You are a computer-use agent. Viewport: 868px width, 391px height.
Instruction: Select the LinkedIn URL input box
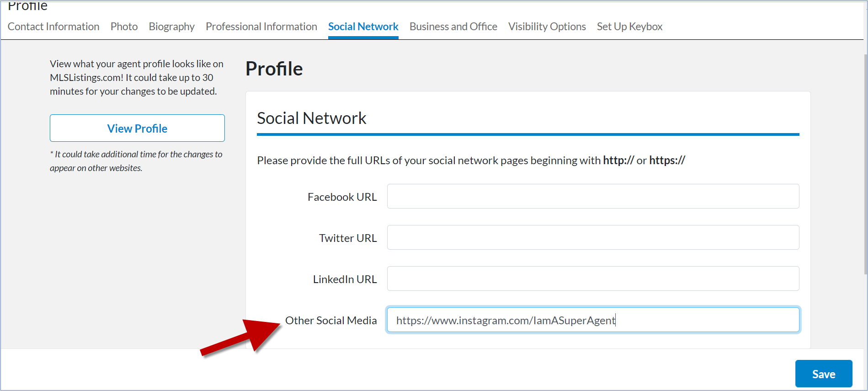tap(593, 279)
